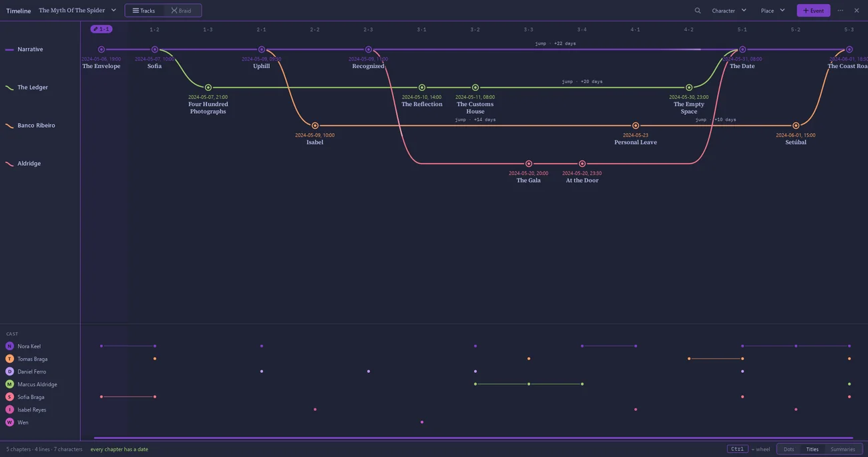Switch to Tracks view
Image resolution: width=868 pixels, height=457 pixels.
[144, 11]
